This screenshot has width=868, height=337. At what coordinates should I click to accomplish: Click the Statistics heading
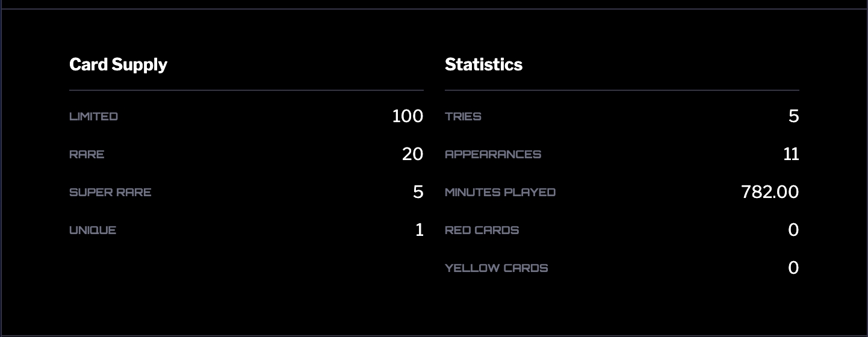[x=483, y=64]
